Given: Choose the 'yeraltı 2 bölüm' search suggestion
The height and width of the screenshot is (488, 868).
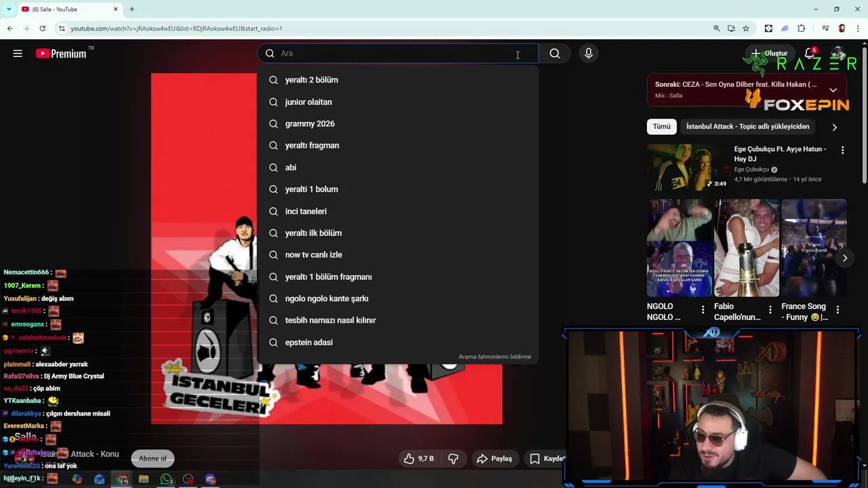Looking at the screenshot, I should (x=397, y=80).
